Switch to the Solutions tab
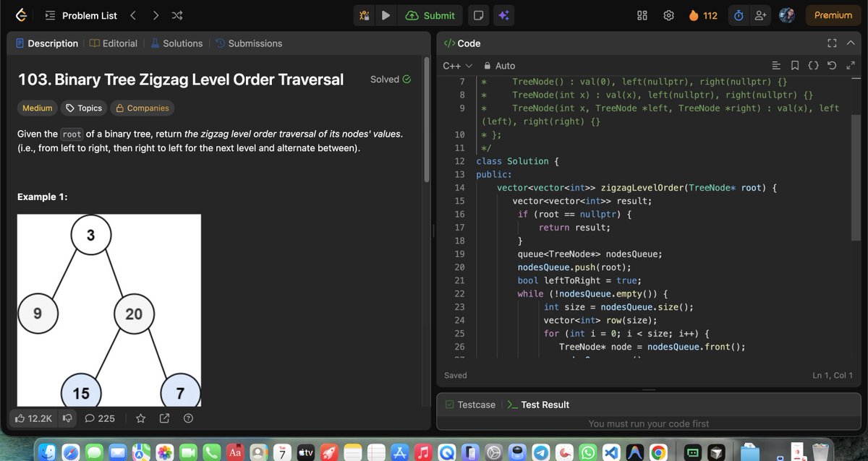 (x=176, y=43)
